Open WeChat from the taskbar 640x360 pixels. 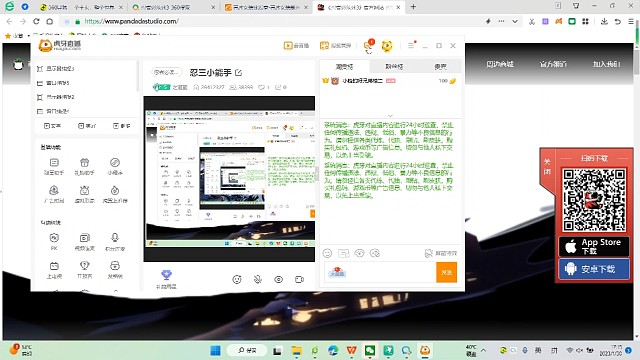(370, 350)
